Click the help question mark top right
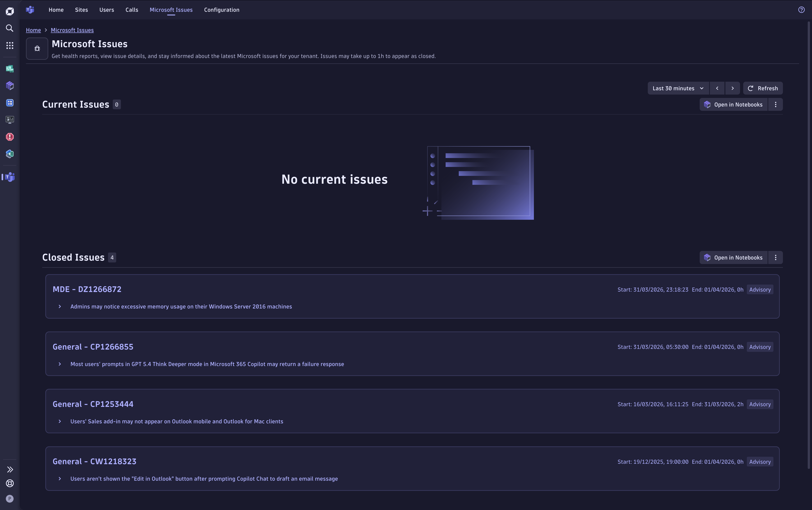 (802, 9)
